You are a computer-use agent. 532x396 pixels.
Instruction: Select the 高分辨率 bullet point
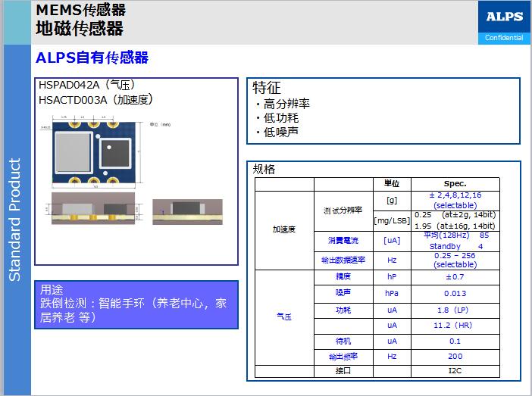pyautogui.click(x=283, y=104)
